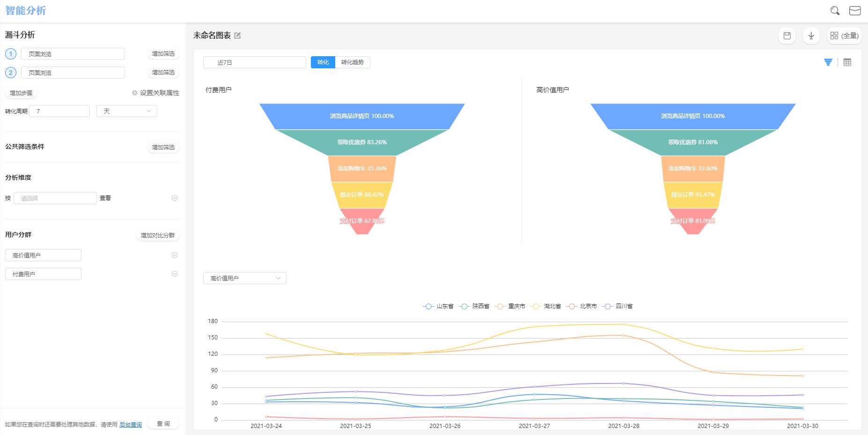Image resolution: width=868 pixels, height=435 pixels.
Task: Click the 查询 button
Action: (163, 424)
